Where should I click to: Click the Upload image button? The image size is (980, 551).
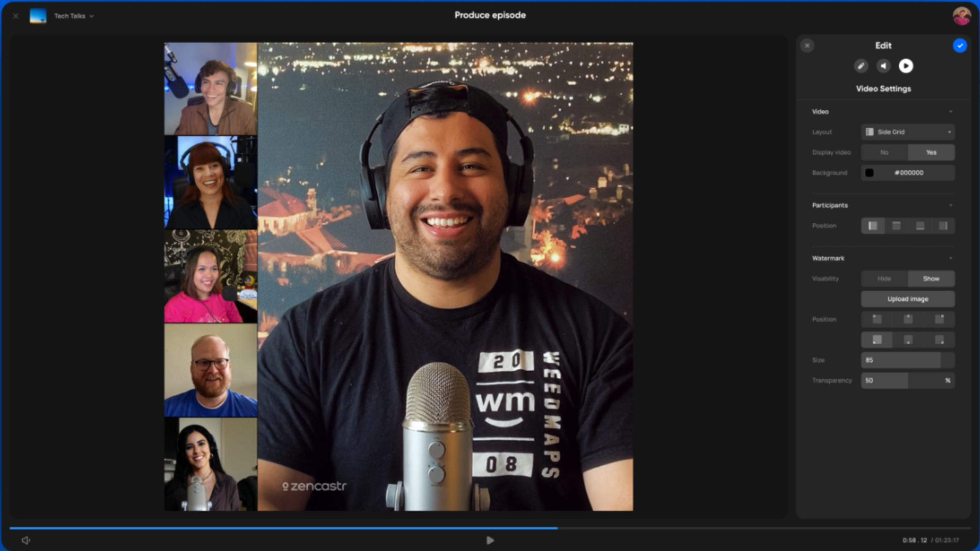point(907,299)
